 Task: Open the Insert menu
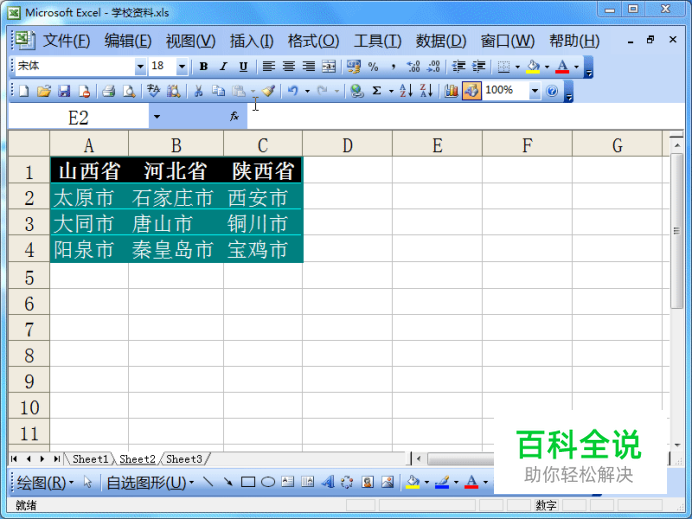pyautogui.click(x=252, y=41)
